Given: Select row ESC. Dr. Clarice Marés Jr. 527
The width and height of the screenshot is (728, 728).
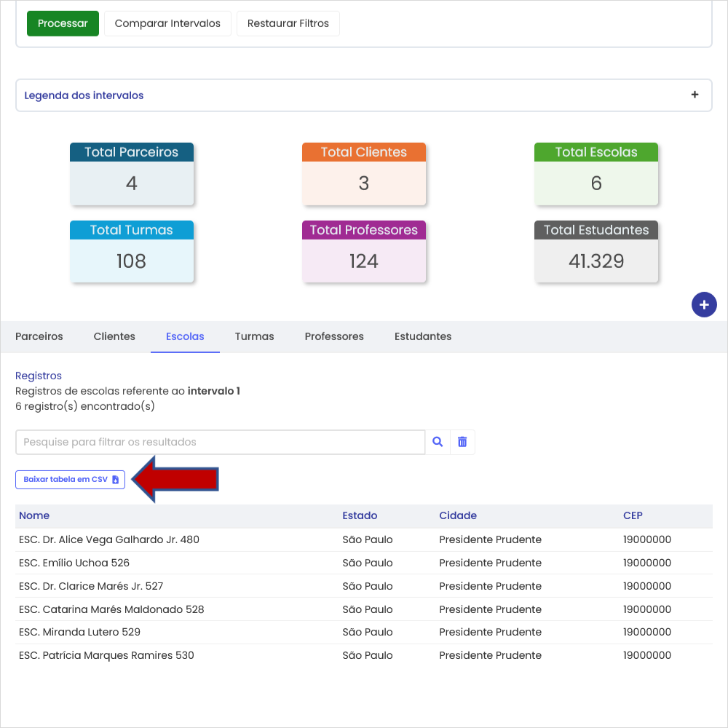Looking at the screenshot, I should (x=364, y=586).
